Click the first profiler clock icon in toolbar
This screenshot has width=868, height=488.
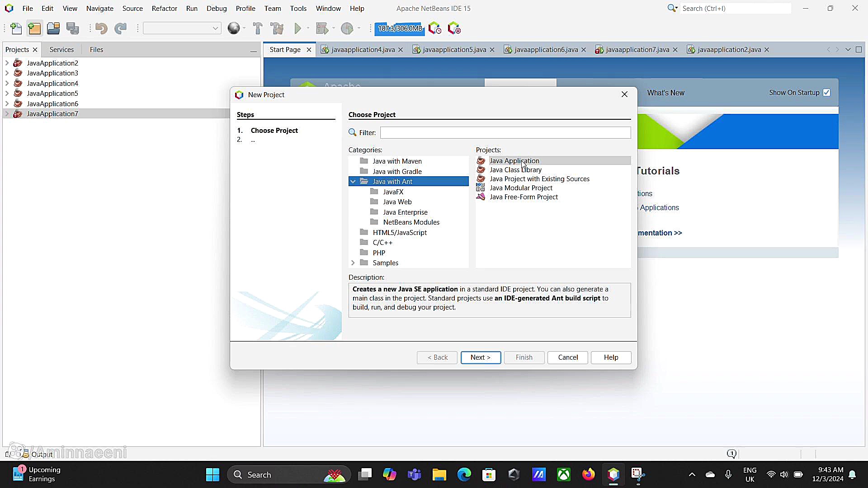pos(435,28)
